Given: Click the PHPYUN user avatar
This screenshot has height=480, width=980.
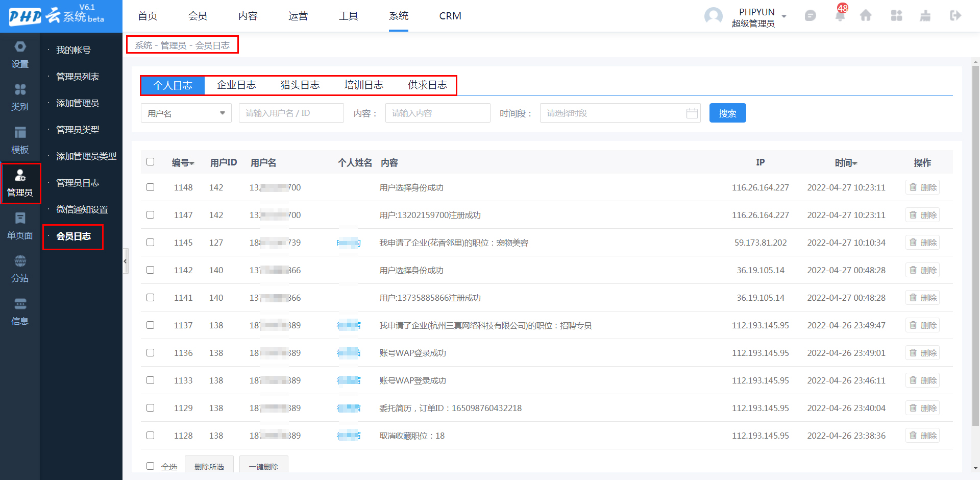Looking at the screenshot, I should pyautogui.click(x=713, y=16).
